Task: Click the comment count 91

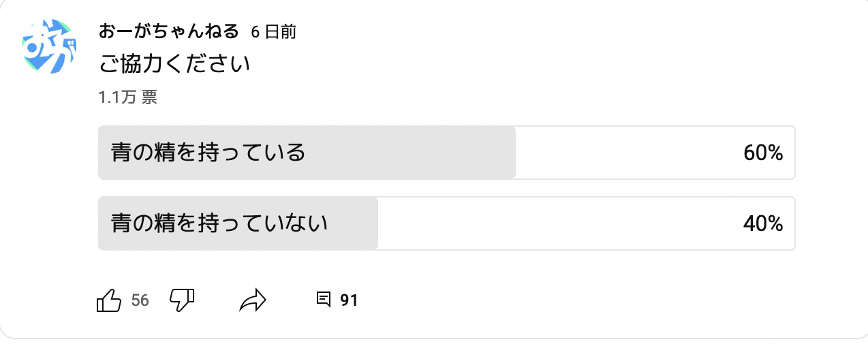Action: click(x=349, y=300)
